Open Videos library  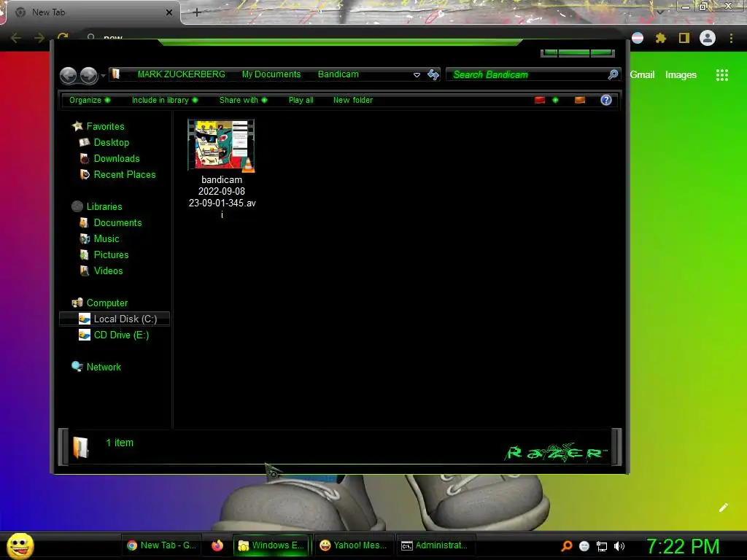pos(108,271)
